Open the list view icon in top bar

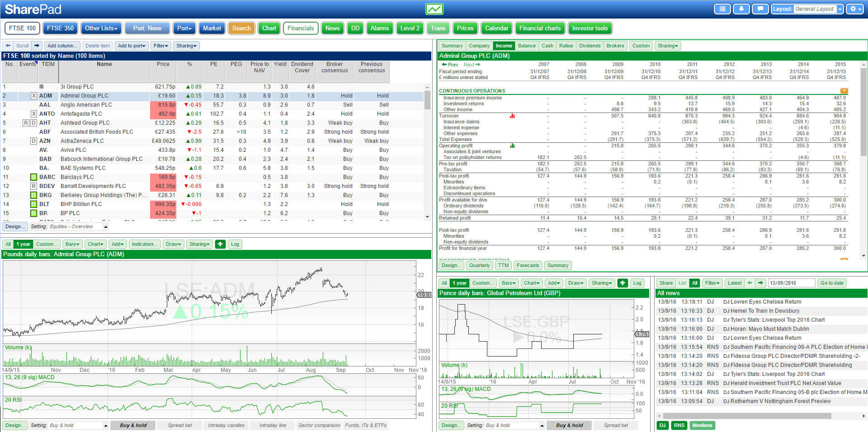point(722,9)
